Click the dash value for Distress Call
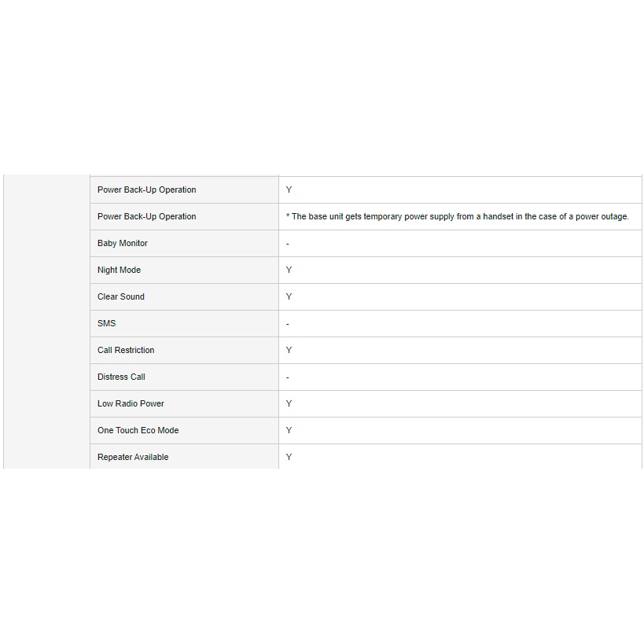This screenshot has width=644, height=644. click(288, 377)
